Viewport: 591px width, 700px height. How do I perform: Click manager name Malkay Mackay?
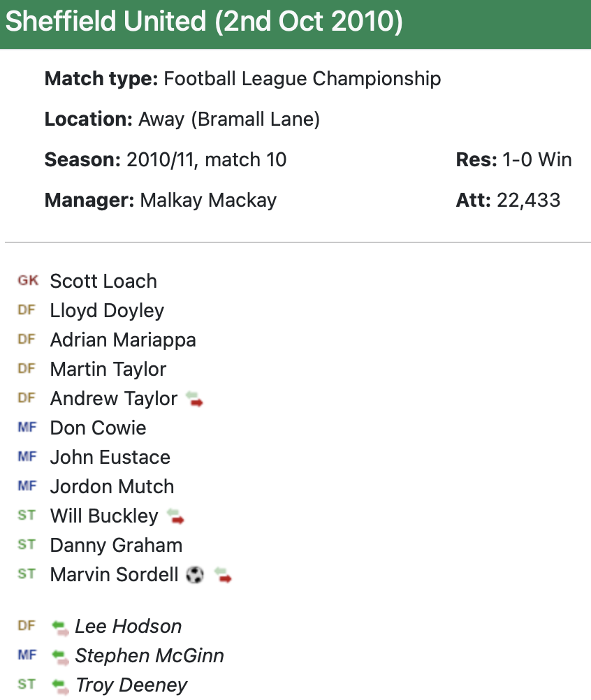pyautogui.click(x=208, y=200)
